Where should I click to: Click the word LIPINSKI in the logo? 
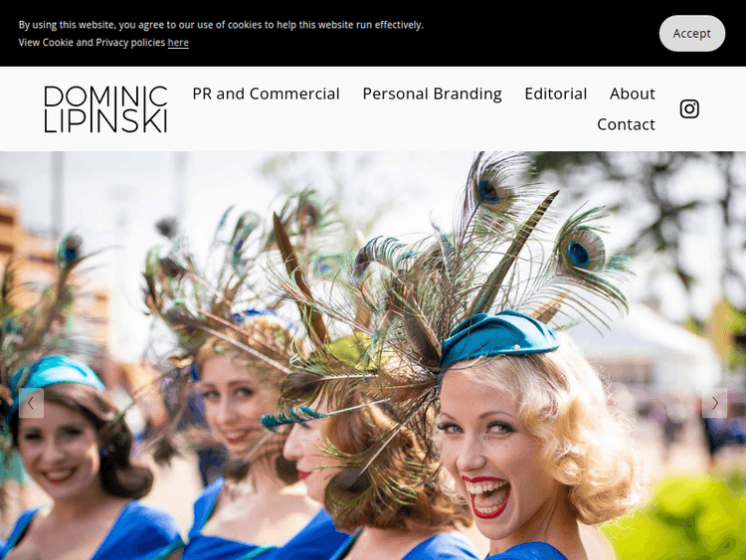(x=105, y=121)
